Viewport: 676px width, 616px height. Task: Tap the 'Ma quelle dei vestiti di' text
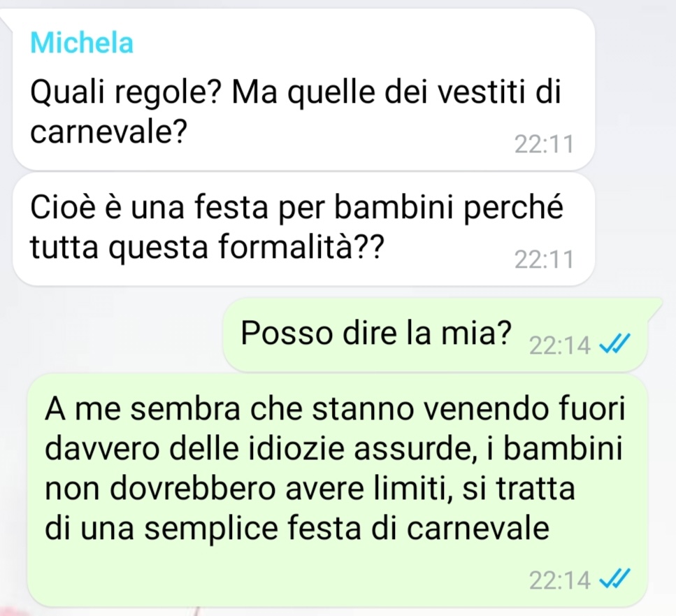(x=396, y=92)
